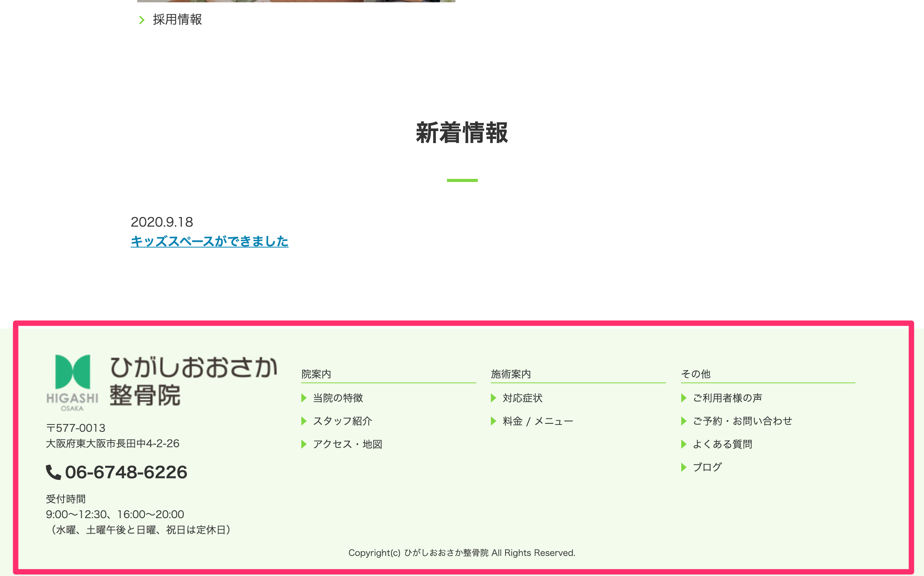The height and width of the screenshot is (576, 924).
Task: Open the キッズスペースができました news post
Action: point(209,241)
